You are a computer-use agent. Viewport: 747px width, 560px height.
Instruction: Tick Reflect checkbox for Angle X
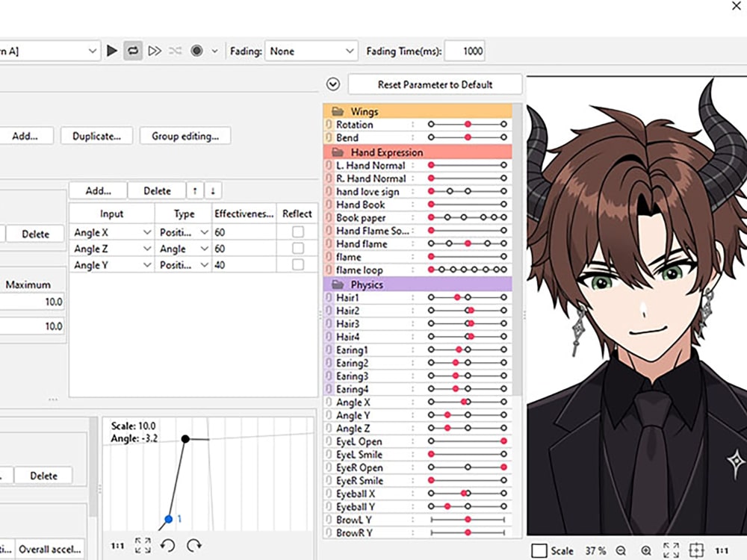298,232
